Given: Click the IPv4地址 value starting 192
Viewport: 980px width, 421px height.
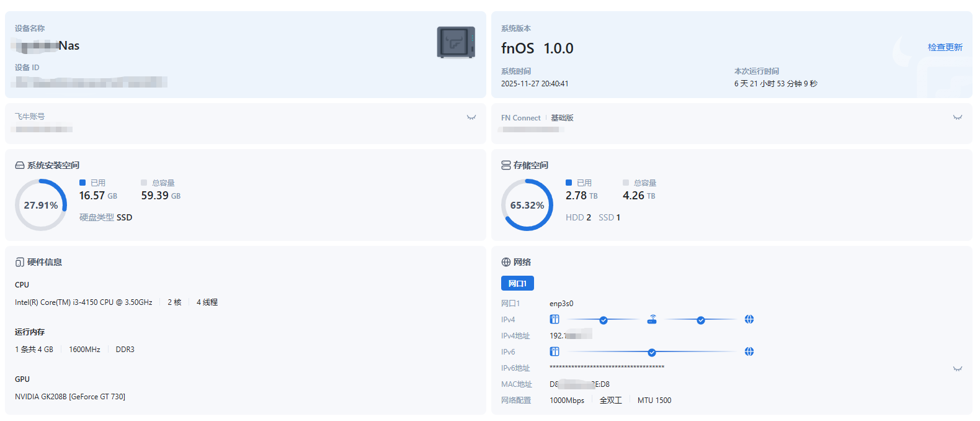Looking at the screenshot, I should pyautogui.click(x=571, y=335).
